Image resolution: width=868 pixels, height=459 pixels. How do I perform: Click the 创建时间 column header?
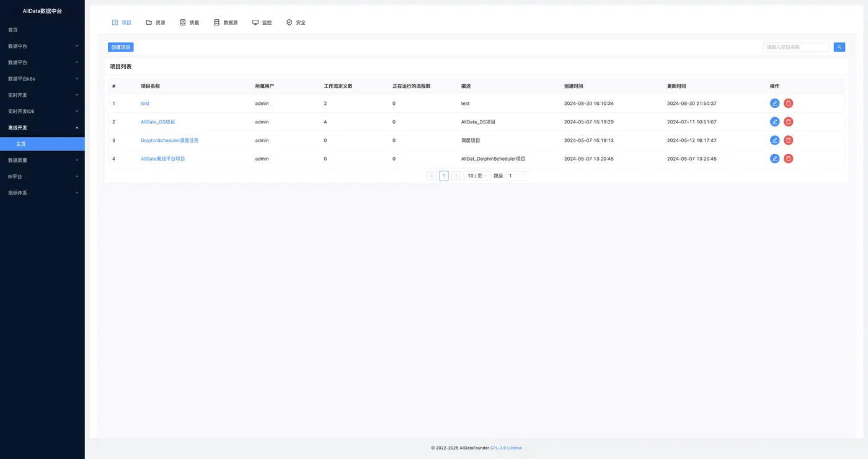pos(573,86)
